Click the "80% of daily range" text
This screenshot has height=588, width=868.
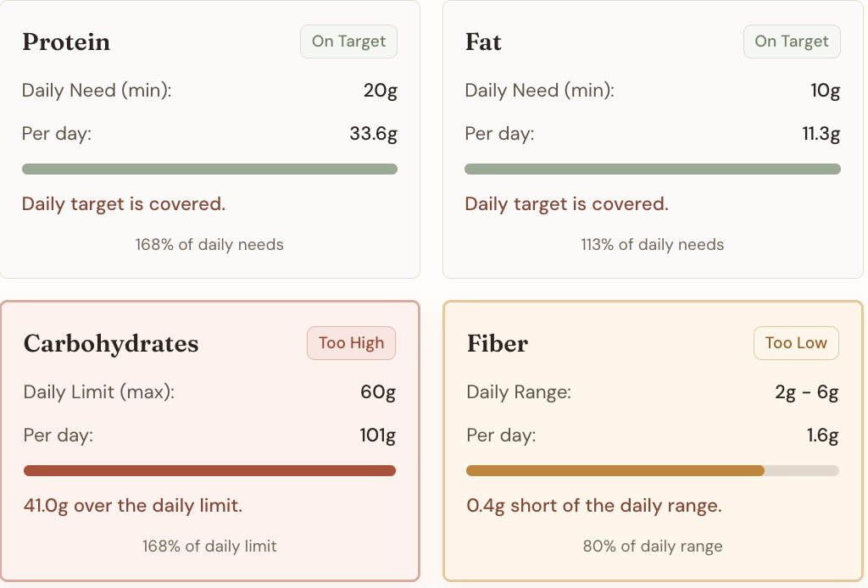coord(653,546)
